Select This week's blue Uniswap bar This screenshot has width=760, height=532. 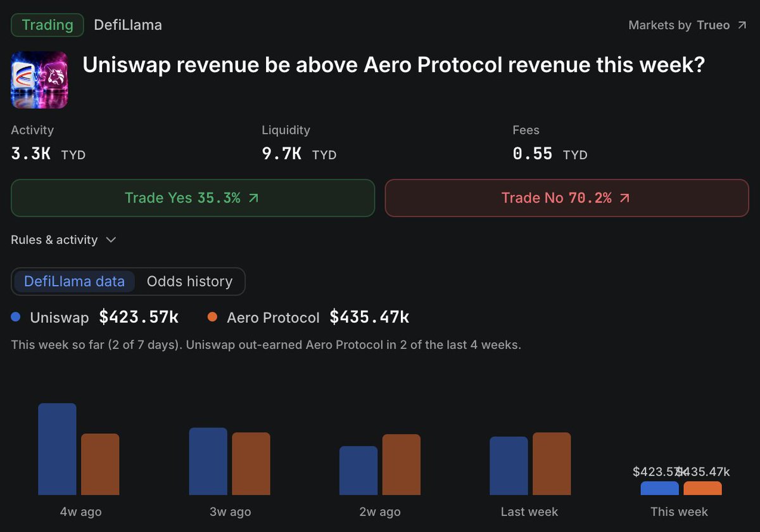659,488
